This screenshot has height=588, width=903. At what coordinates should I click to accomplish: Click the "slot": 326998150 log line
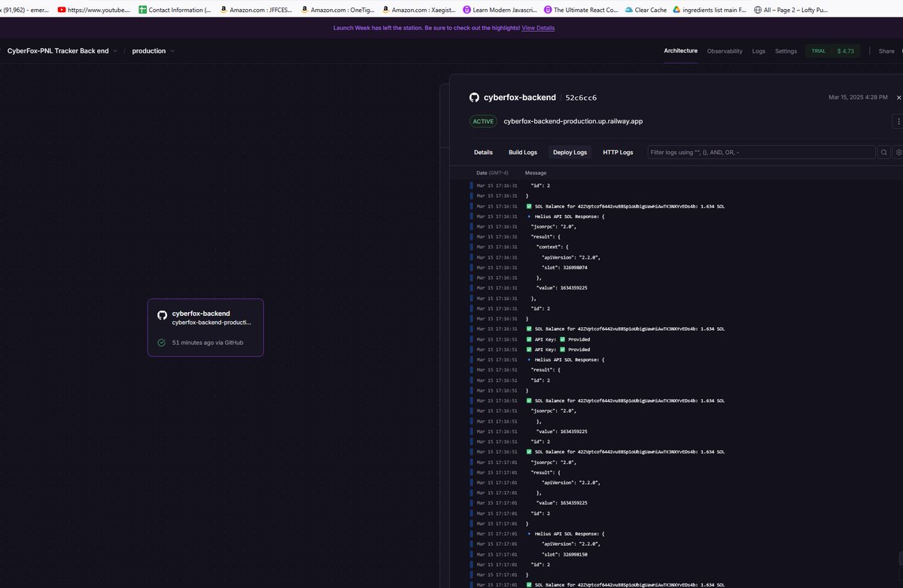tap(564, 554)
